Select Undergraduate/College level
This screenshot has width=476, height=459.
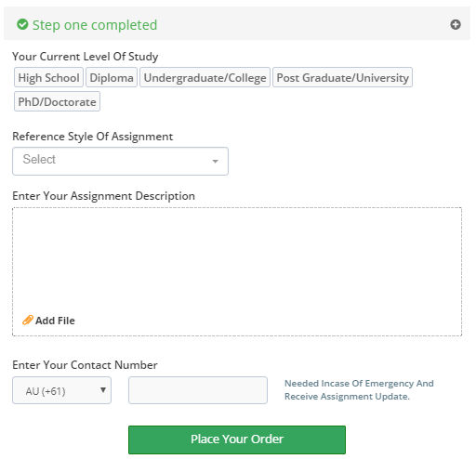point(205,77)
